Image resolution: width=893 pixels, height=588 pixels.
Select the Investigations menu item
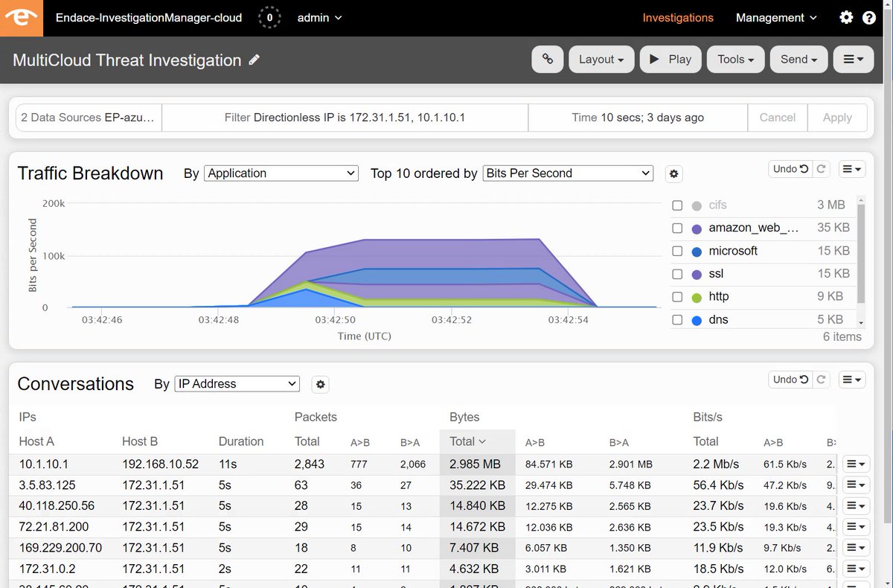tap(678, 18)
